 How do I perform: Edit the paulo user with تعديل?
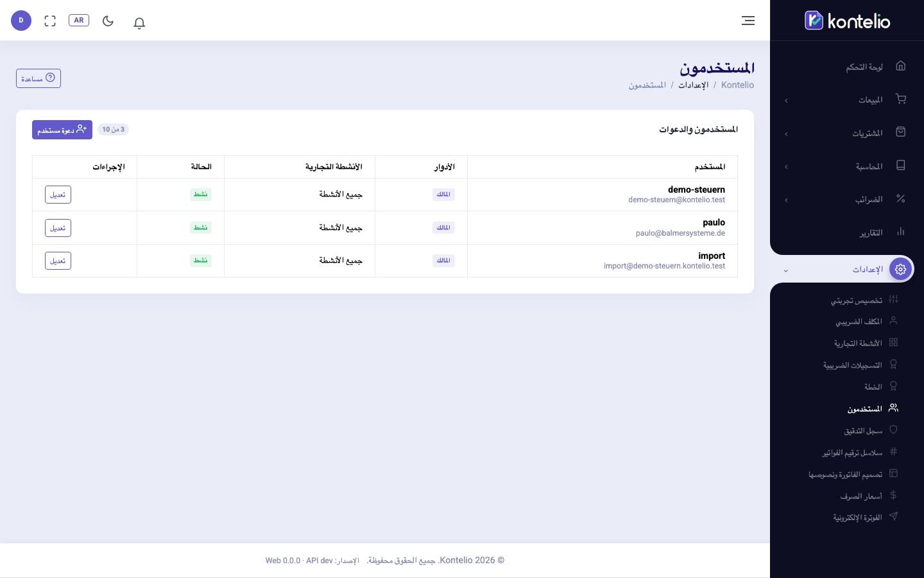click(x=58, y=228)
